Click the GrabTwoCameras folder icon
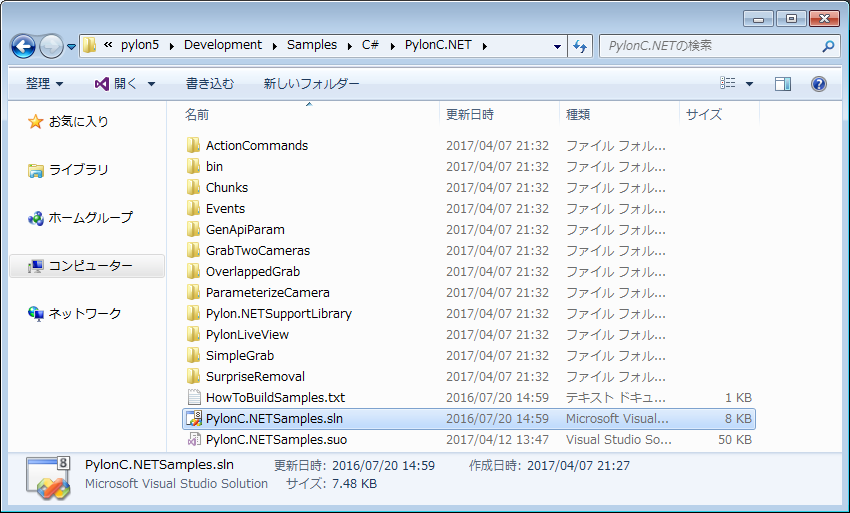The width and height of the screenshot is (850, 513). (x=194, y=250)
